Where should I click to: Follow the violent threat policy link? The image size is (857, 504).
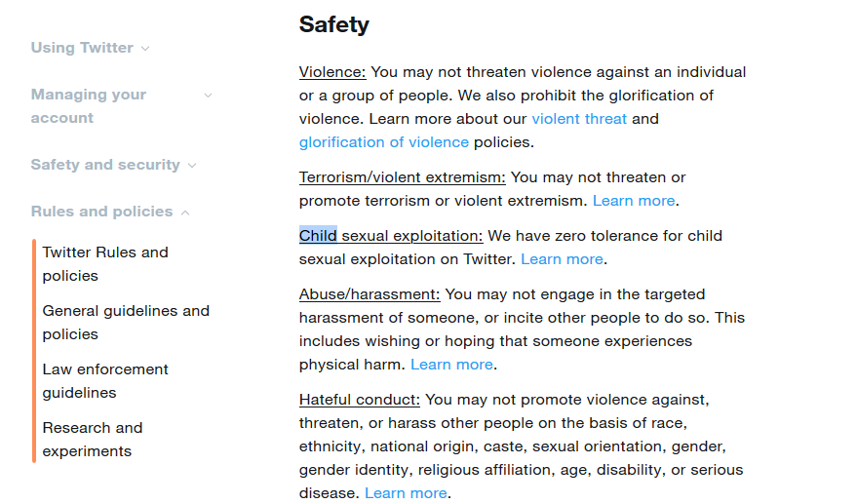(x=579, y=119)
